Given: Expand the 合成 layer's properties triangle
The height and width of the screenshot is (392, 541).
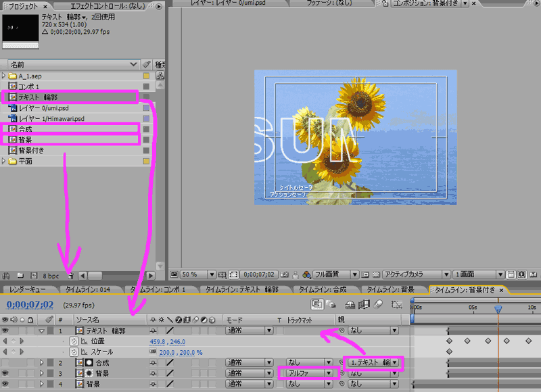Looking at the screenshot, I should point(42,362).
